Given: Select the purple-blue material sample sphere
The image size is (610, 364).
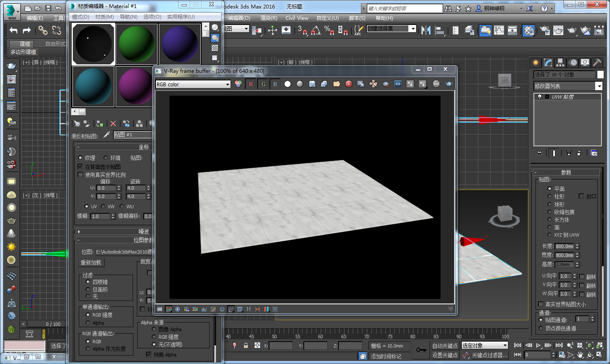Looking at the screenshot, I should tap(180, 44).
